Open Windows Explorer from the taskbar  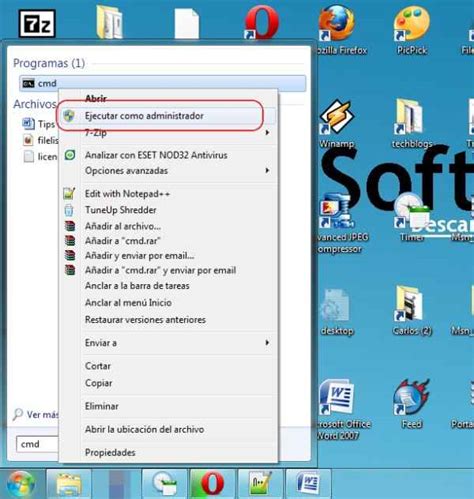click(x=69, y=484)
